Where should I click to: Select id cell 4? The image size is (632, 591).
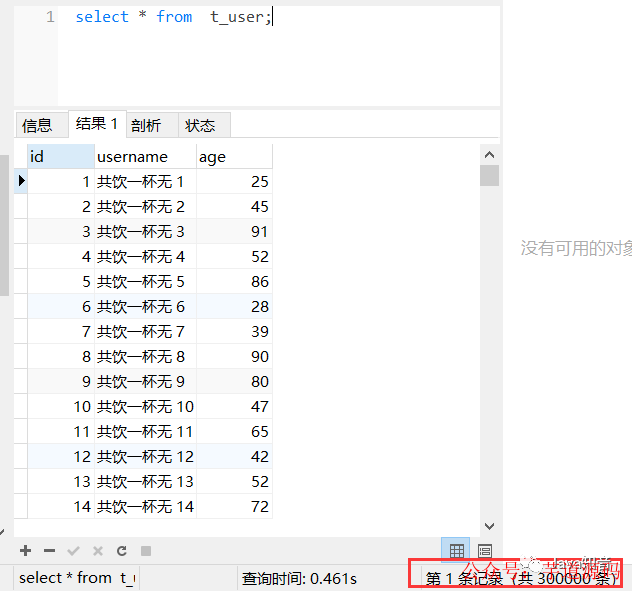point(60,256)
